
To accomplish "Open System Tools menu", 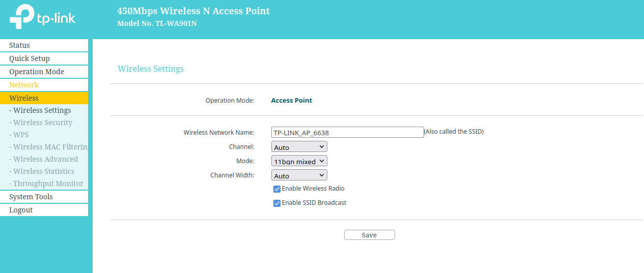I will (44, 197).
